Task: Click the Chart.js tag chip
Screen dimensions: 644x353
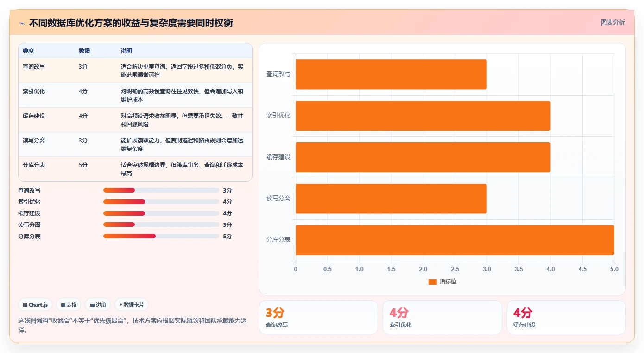Action: pyautogui.click(x=36, y=305)
